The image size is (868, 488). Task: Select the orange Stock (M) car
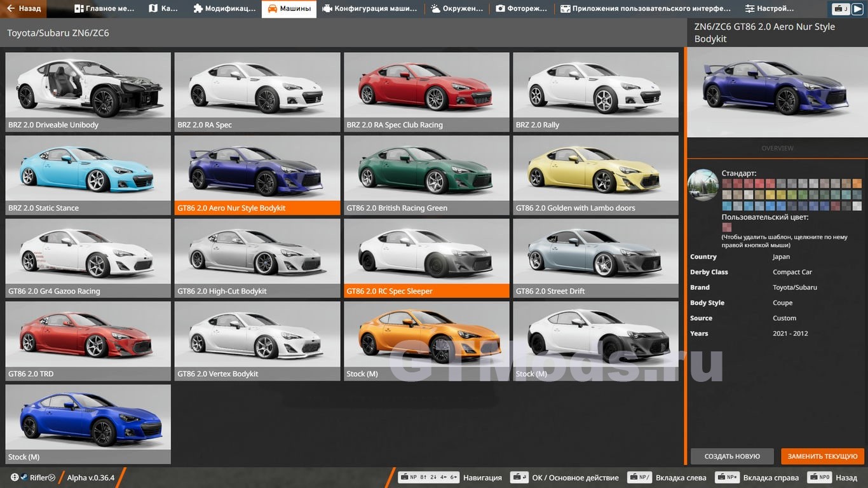click(426, 341)
